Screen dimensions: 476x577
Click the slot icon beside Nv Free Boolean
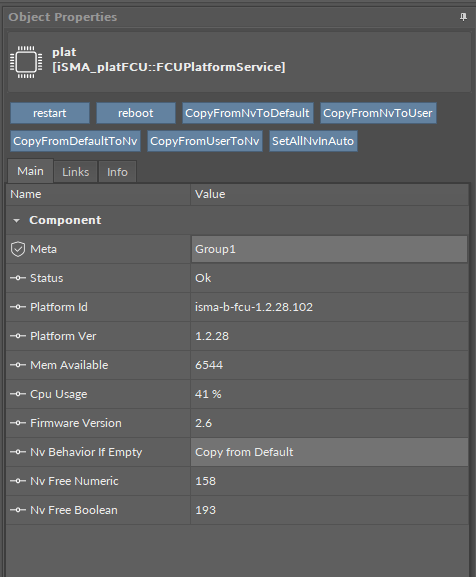[18, 510]
